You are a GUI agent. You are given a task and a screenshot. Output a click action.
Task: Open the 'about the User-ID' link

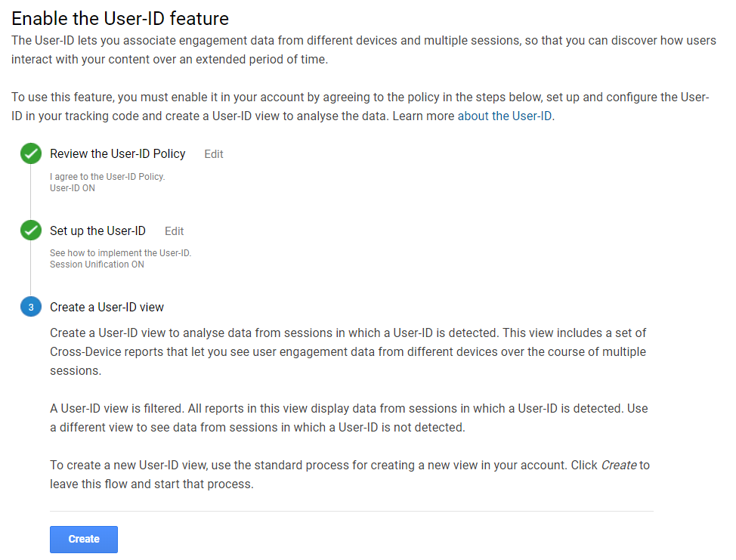tap(506, 116)
